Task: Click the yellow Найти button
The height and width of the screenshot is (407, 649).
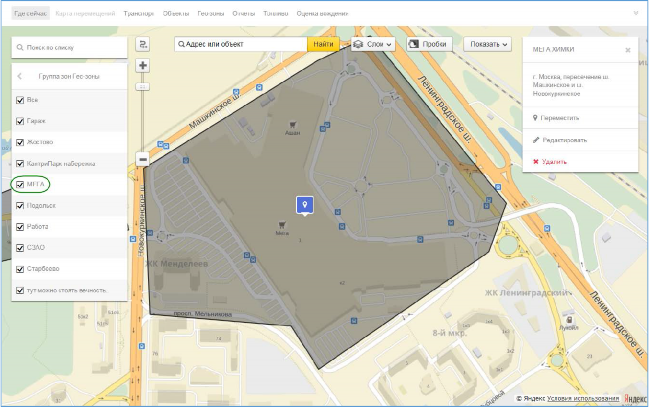Action: [323, 44]
